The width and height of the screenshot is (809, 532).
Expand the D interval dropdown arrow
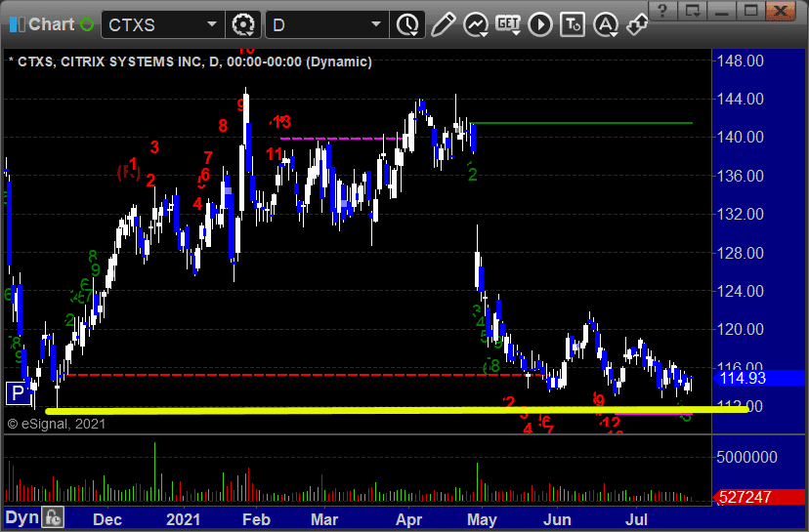pos(376,24)
